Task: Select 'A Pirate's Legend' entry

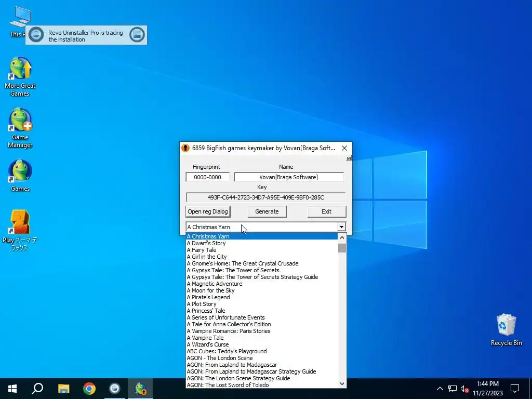Action: [262, 297]
